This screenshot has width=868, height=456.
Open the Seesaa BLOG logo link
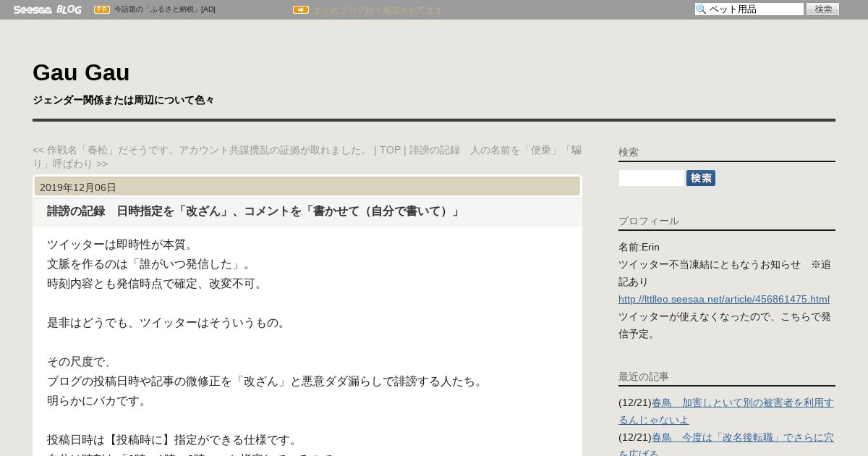pyautogui.click(x=47, y=9)
